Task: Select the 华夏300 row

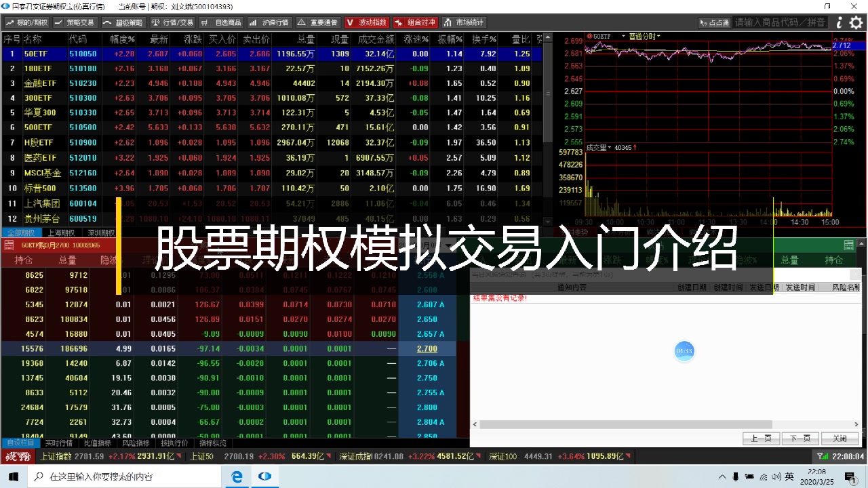Action: (271, 113)
